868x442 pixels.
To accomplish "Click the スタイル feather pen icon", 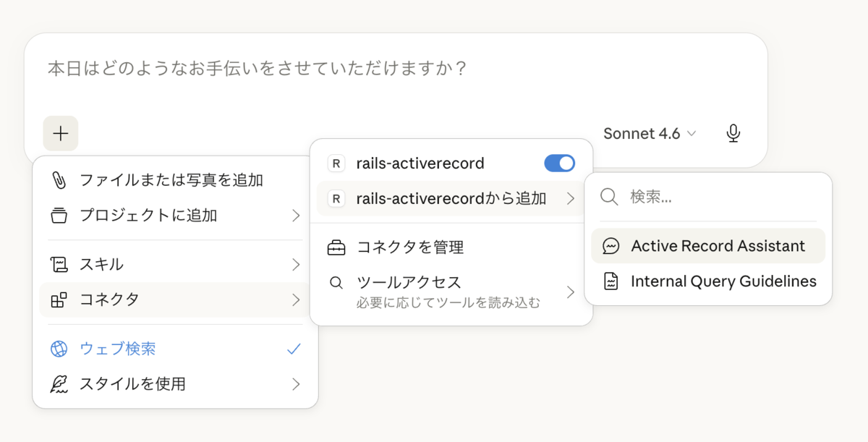I will point(59,384).
